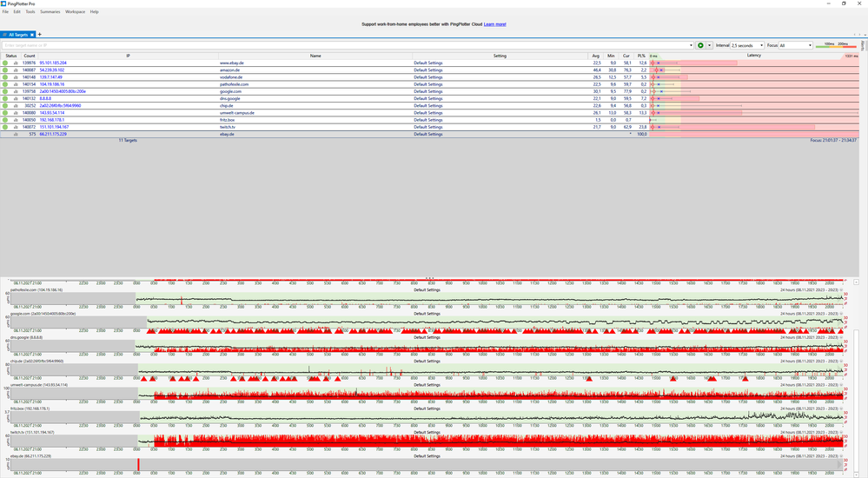Toggle the graph icon for www.ebay.de row

click(16, 63)
